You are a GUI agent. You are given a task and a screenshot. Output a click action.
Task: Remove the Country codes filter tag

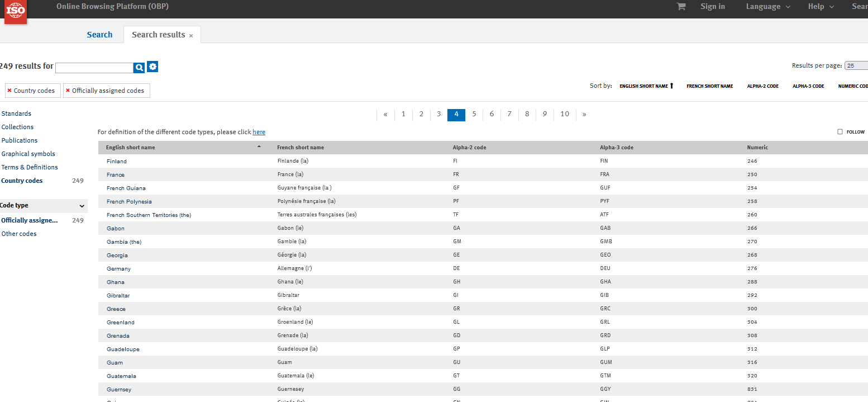9,91
